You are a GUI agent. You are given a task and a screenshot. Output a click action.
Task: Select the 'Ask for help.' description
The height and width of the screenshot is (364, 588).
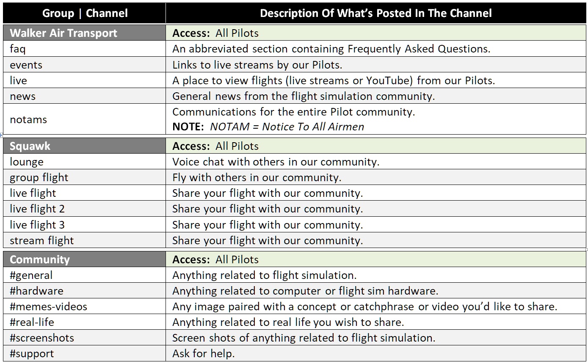point(204,353)
